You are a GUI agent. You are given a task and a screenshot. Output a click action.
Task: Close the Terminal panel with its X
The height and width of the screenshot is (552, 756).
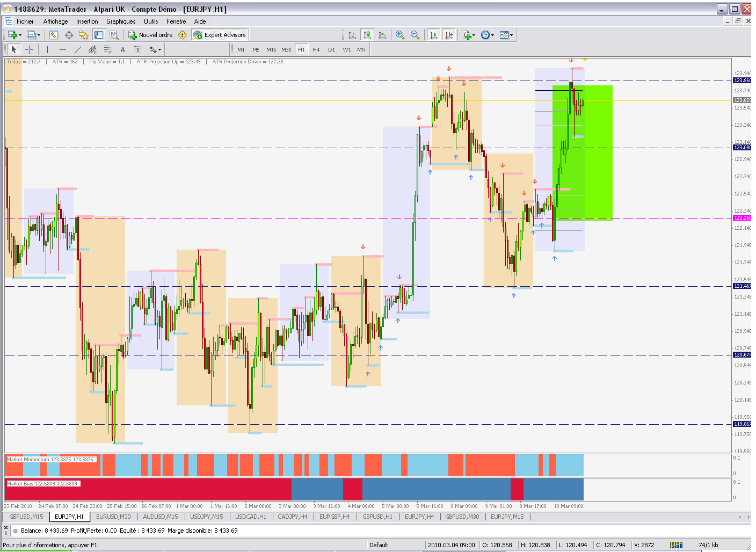click(6, 527)
